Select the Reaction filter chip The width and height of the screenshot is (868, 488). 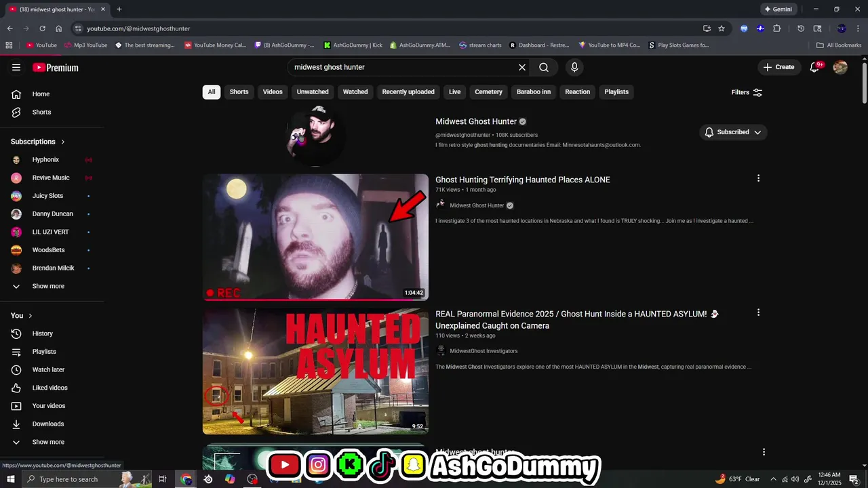[x=577, y=91]
